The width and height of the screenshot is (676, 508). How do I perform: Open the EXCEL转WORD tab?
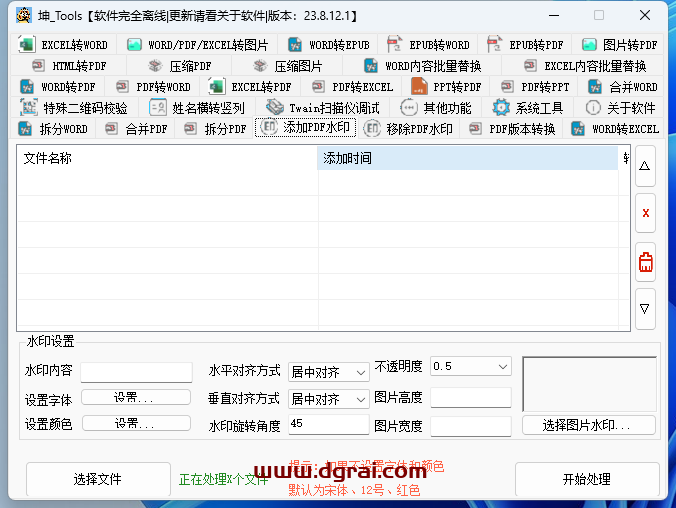[63, 44]
